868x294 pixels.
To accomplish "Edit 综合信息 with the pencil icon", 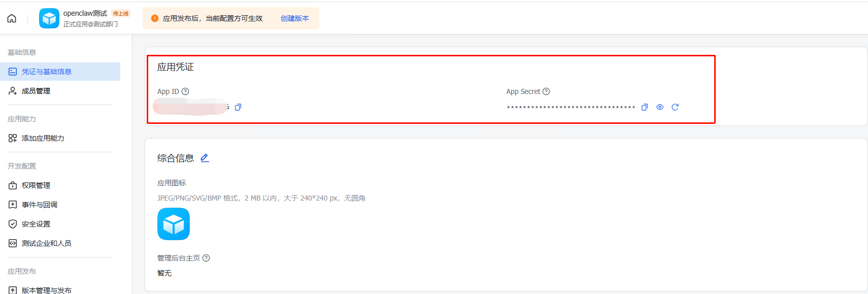I will [205, 158].
